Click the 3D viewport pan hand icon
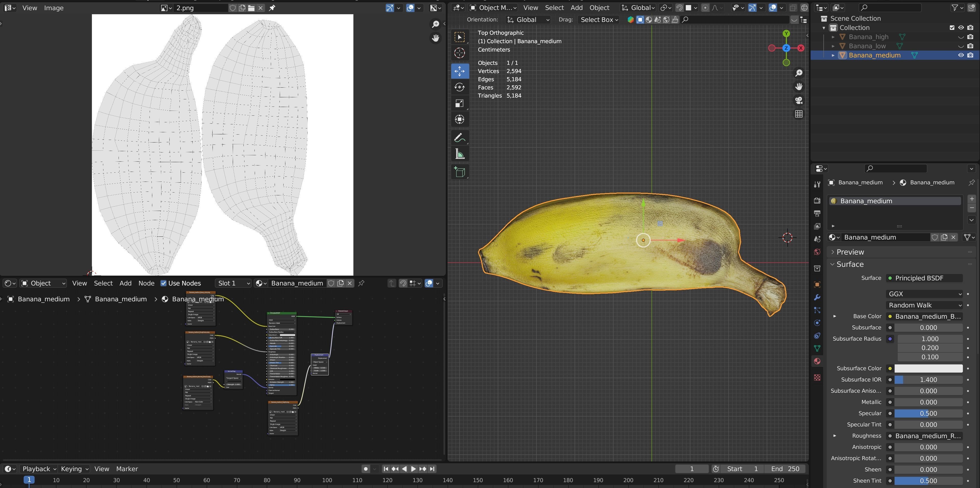 799,87
